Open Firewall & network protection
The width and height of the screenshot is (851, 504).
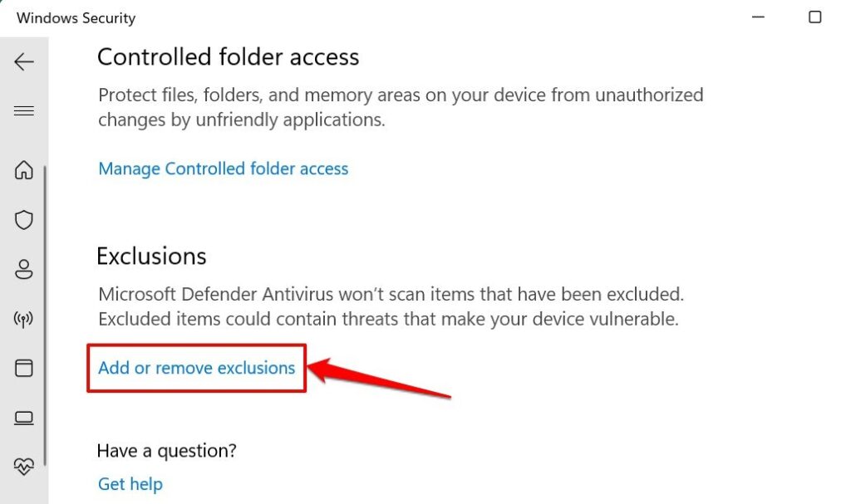[x=24, y=319]
